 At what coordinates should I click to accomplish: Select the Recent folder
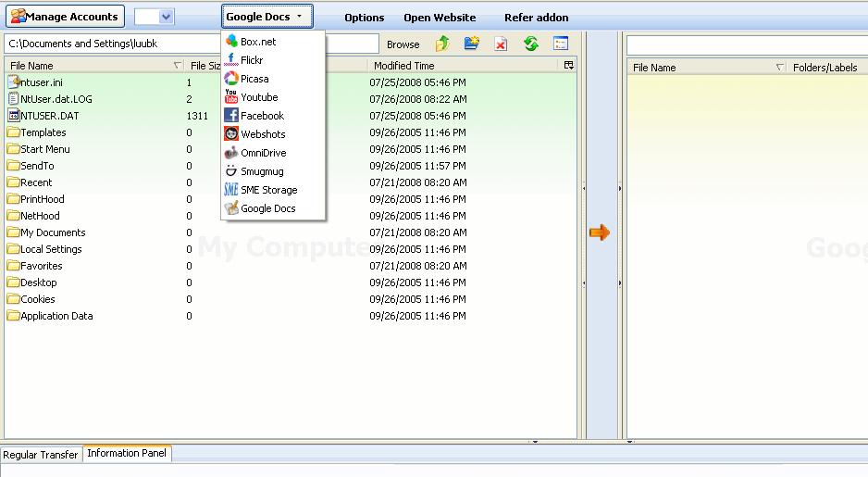30,182
